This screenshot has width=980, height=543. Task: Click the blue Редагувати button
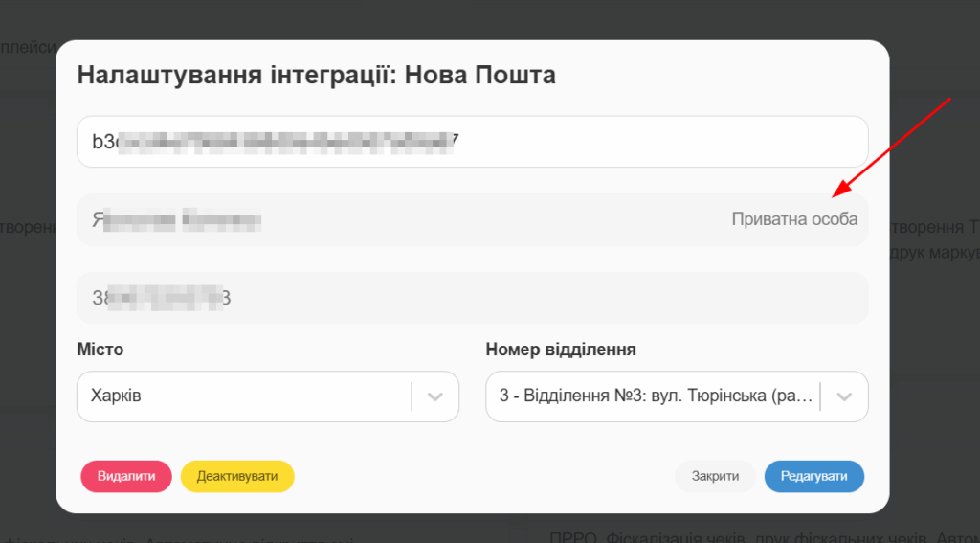point(814,477)
